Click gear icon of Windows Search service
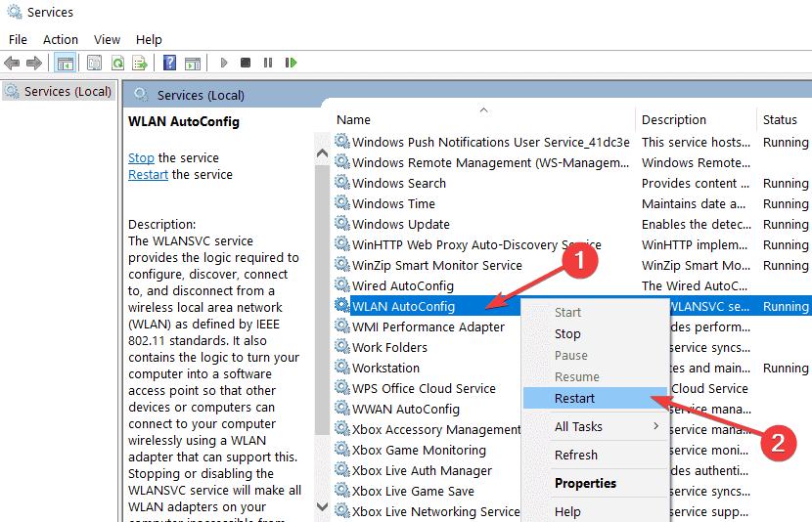 342,182
